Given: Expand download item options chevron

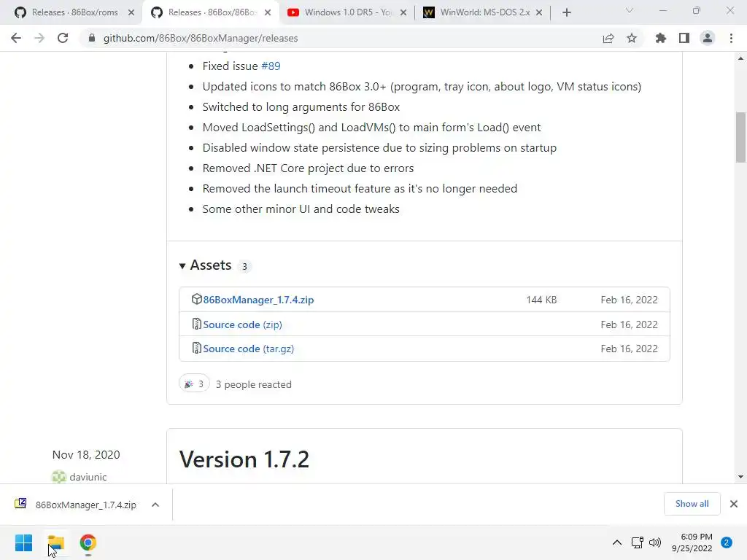Looking at the screenshot, I should click(x=155, y=505).
